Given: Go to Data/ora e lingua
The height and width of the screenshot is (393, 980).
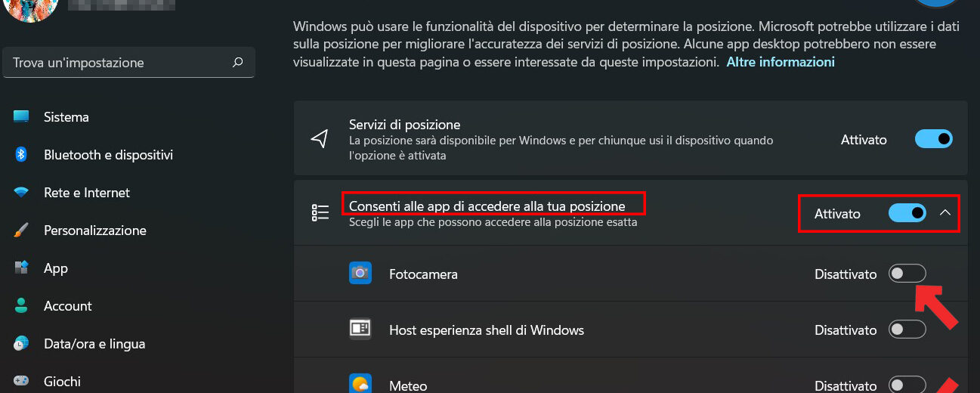Looking at the screenshot, I should pyautogui.click(x=94, y=344).
